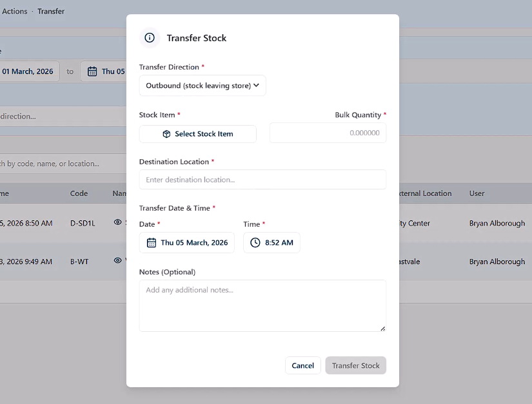Click the Select Stock Item button
Screen dimensions: 532x404
click(198, 134)
